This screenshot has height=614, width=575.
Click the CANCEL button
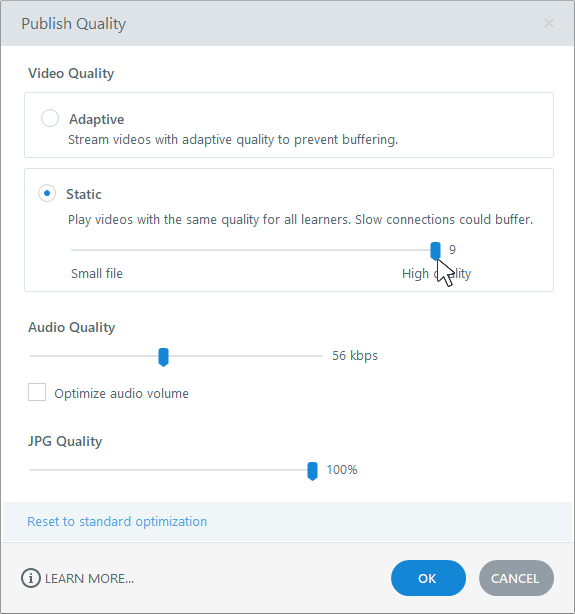516,578
